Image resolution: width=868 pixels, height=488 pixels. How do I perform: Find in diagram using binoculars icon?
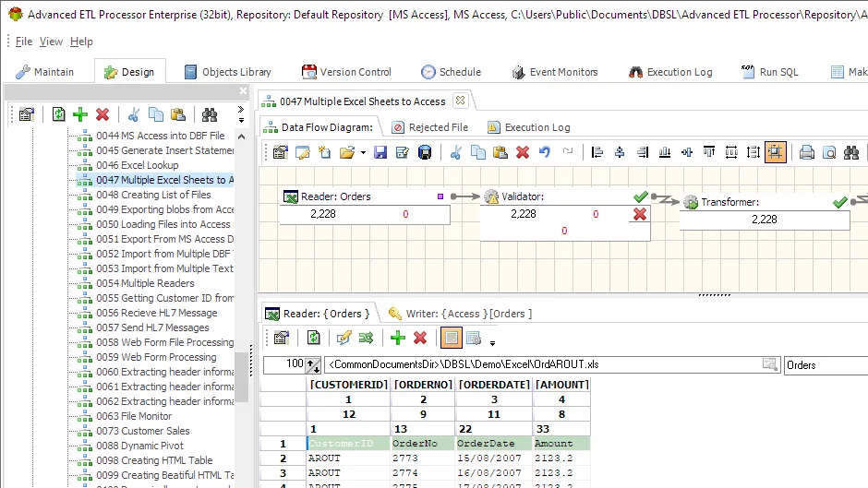pos(851,152)
